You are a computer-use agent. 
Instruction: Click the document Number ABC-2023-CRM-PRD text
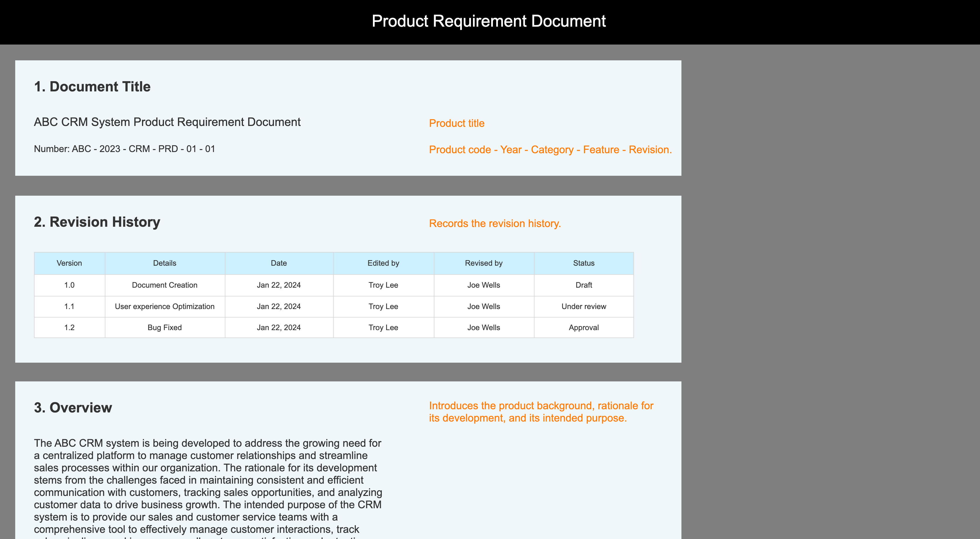(x=124, y=149)
